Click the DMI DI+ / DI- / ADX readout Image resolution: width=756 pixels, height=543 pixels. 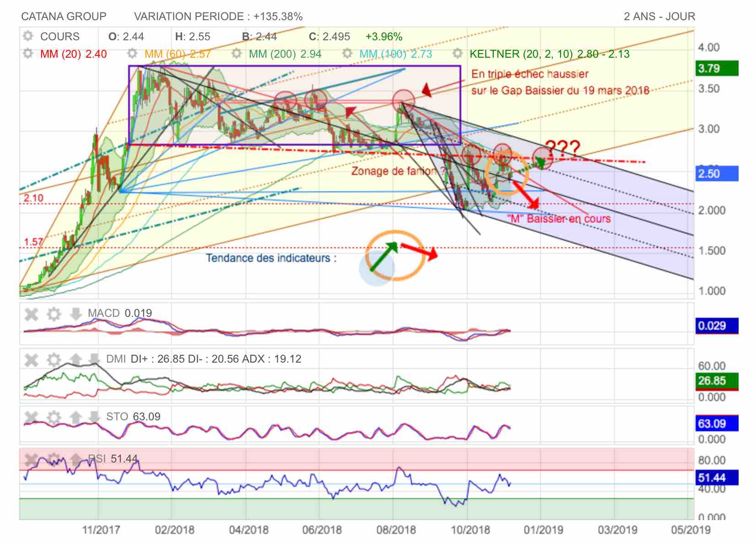(204, 359)
